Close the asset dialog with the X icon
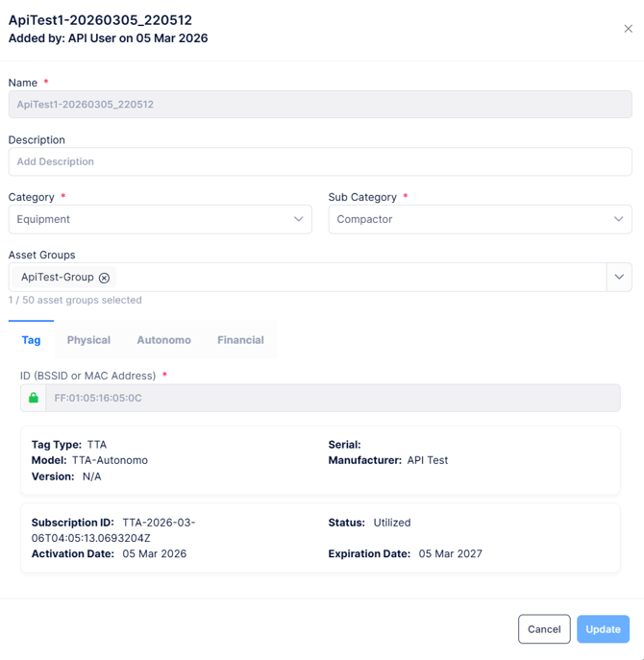This screenshot has height=660, width=644. [x=628, y=29]
